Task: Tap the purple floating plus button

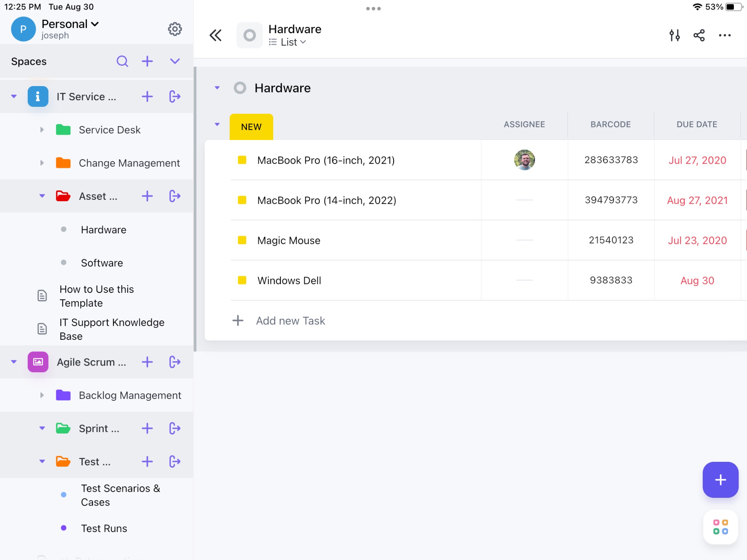Action: coord(720,479)
